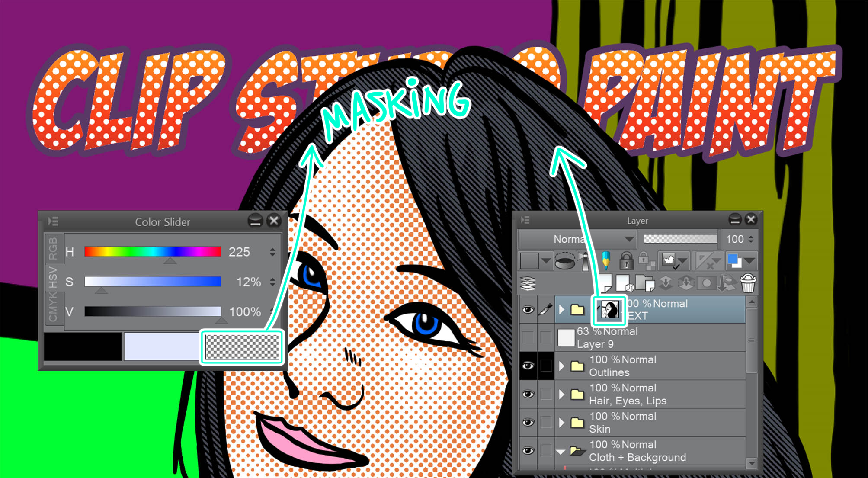Click the Saturation gradient slider
This screenshot has width=868, height=478.
click(153, 282)
